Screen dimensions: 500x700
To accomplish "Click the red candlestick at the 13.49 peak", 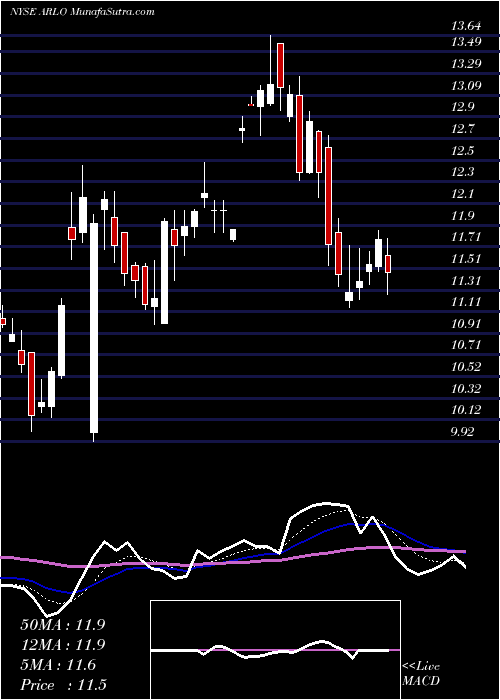I will 280,65.
